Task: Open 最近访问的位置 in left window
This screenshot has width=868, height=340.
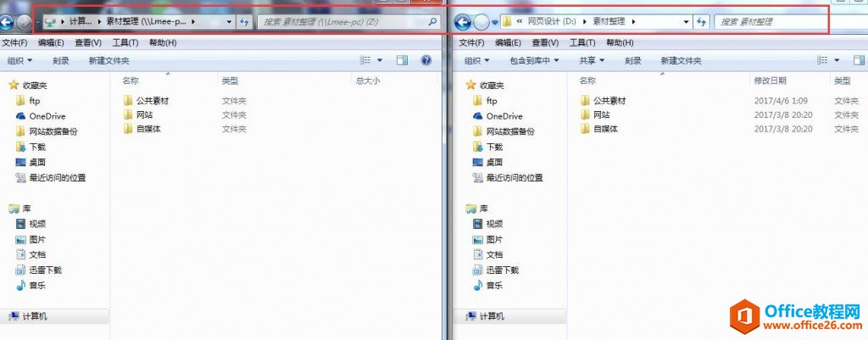Action: (x=50, y=178)
